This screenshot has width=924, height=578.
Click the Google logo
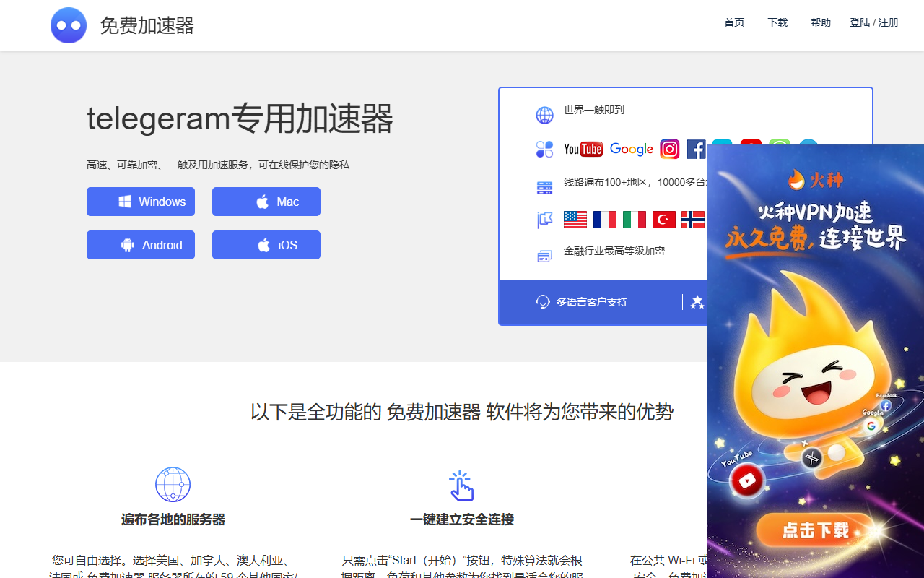(632, 149)
